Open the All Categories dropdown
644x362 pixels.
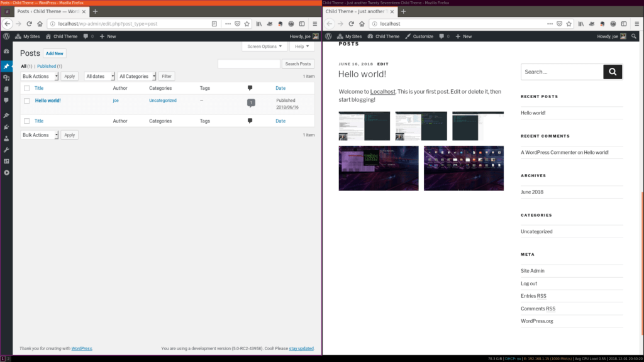tap(136, 76)
